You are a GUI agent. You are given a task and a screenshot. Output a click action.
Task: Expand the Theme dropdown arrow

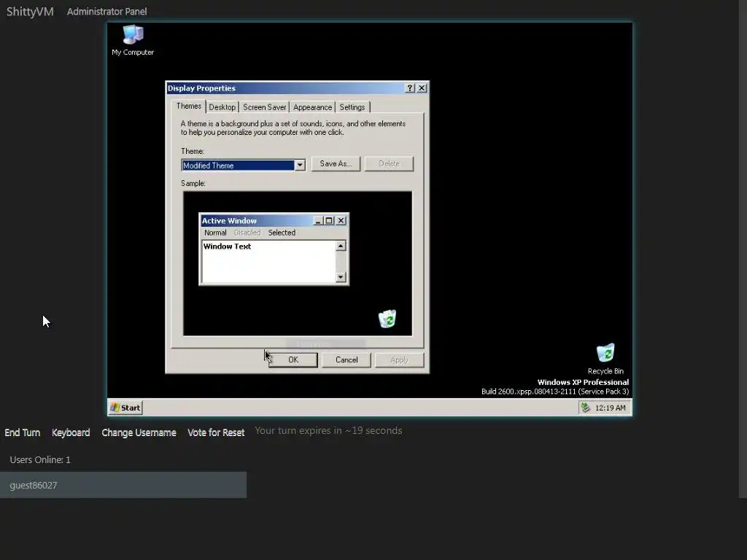[x=300, y=166]
